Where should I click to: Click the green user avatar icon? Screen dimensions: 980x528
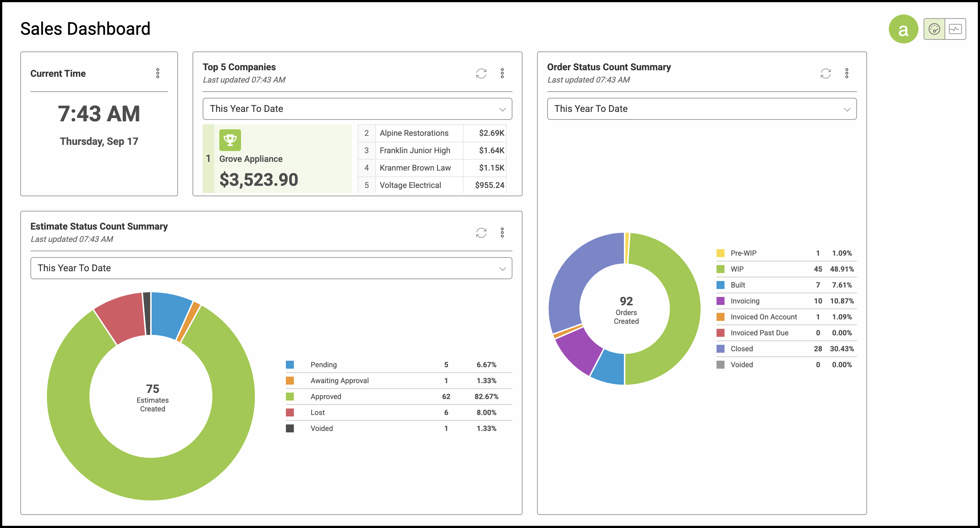pos(903,29)
